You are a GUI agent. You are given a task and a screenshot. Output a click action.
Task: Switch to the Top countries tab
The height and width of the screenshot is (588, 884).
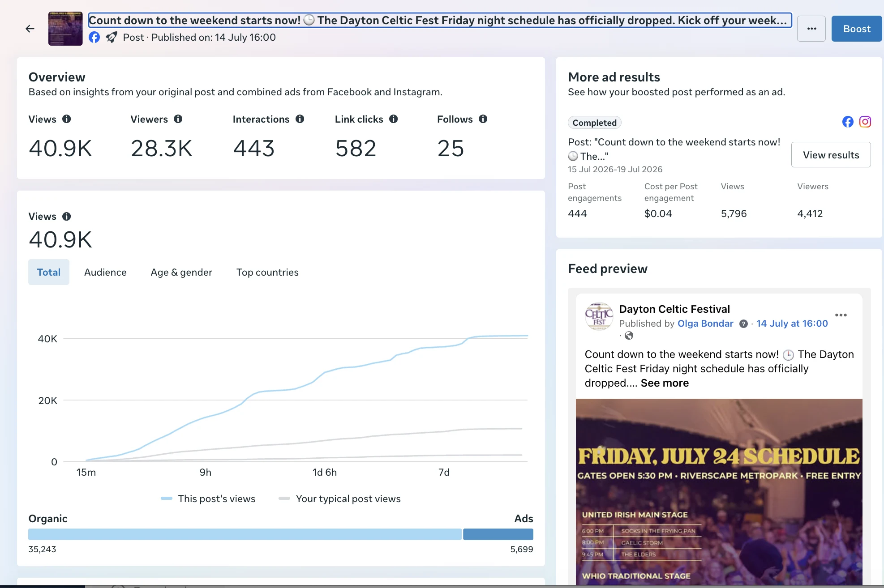coord(267,272)
